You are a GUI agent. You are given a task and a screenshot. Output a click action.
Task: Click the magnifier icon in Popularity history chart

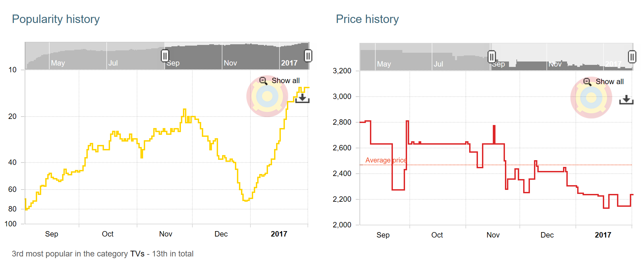click(263, 80)
